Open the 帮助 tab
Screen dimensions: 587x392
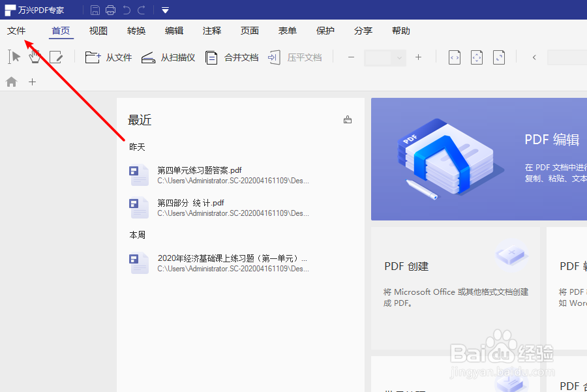tap(401, 31)
